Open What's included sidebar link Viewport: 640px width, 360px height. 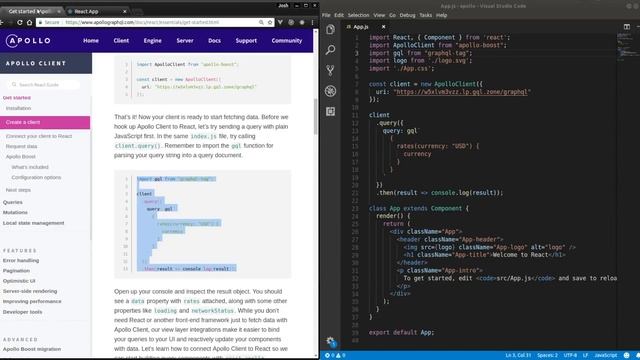[30, 167]
